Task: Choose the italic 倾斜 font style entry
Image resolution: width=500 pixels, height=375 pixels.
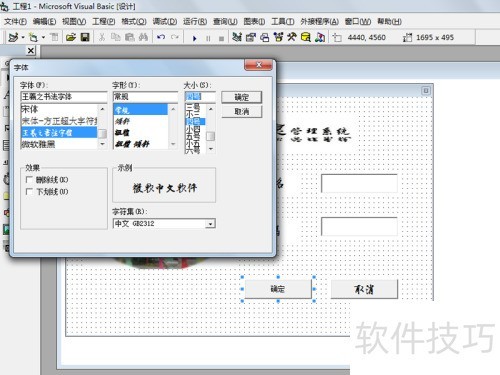Action: [x=140, y=121]
